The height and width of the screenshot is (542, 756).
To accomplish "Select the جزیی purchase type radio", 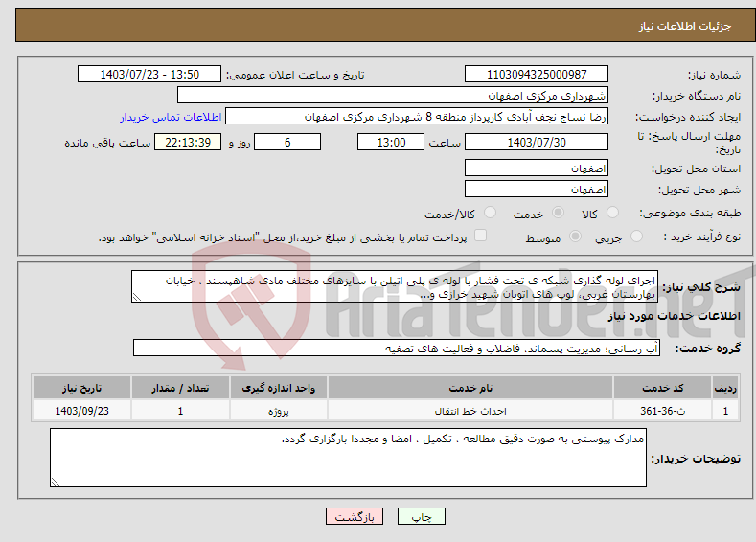I will pos(636,237).
